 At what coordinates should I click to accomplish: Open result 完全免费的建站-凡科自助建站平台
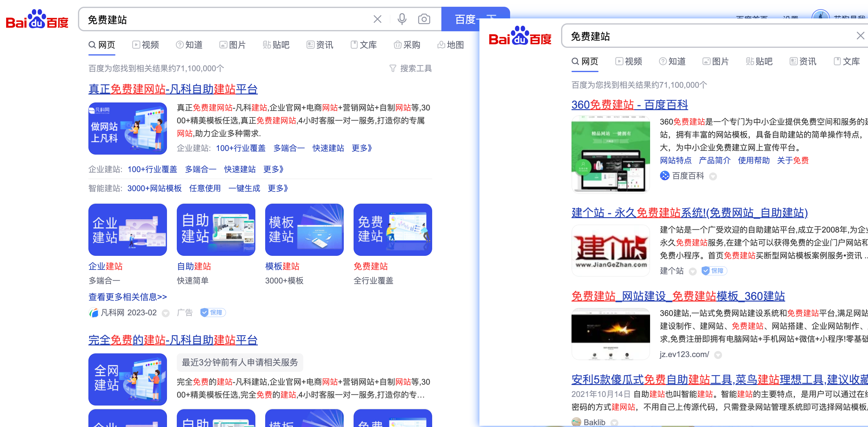[173, 340]
